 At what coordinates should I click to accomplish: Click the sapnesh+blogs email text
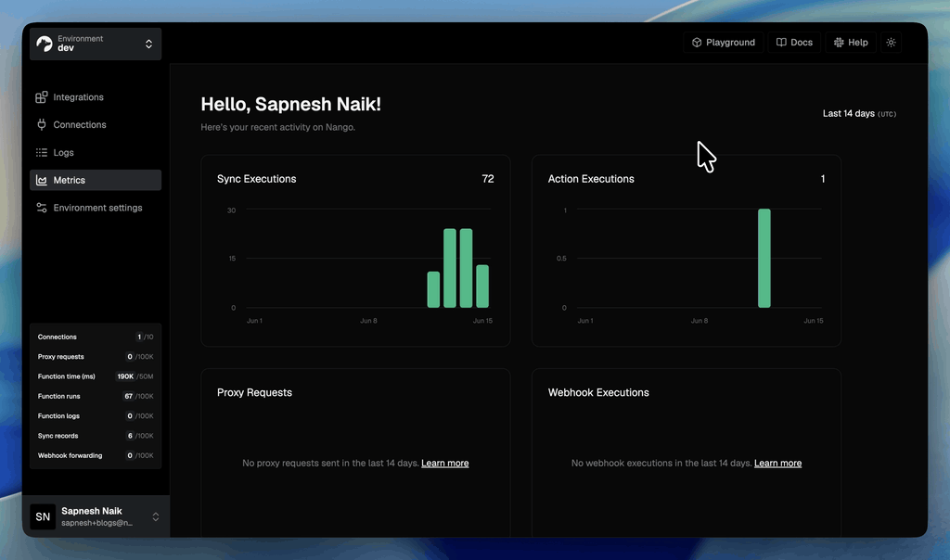coord(96,523)
